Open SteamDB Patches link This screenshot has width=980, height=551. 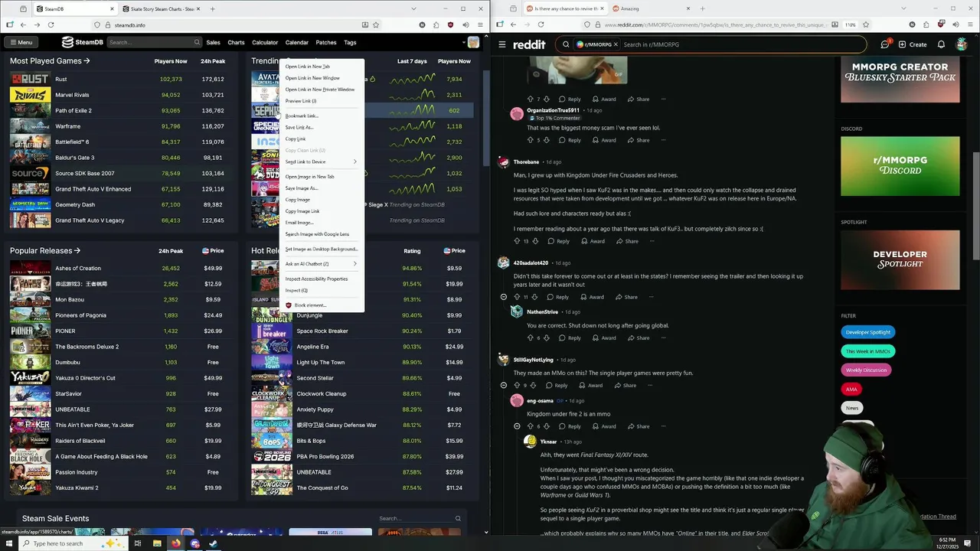pos(326,42)
